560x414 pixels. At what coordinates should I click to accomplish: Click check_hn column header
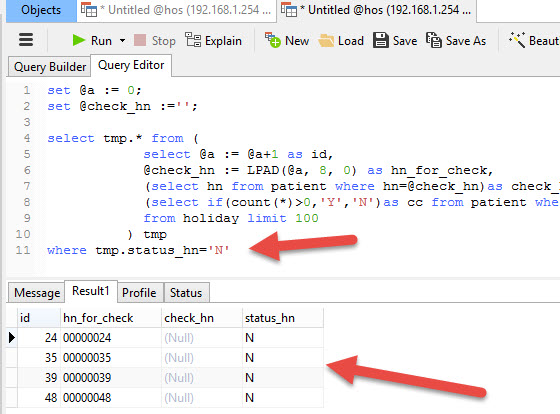click(x=202, y=318)
